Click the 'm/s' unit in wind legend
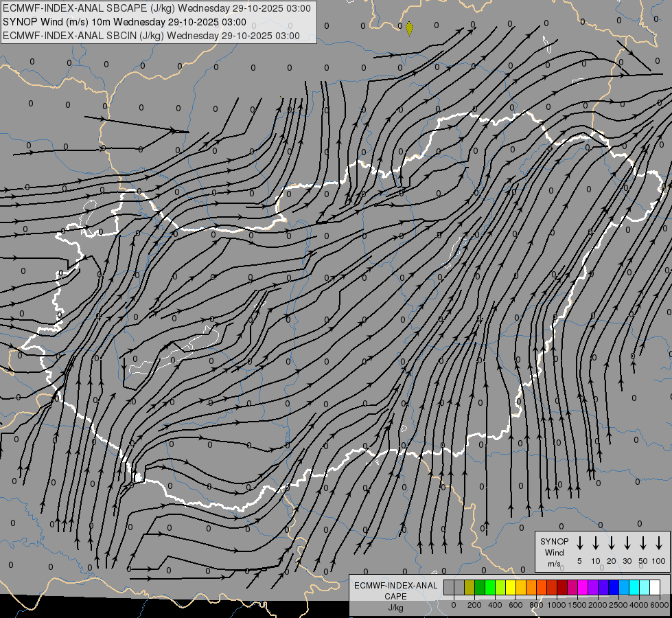The width and height of the screenshot is (672, 618). pos(554,564)
